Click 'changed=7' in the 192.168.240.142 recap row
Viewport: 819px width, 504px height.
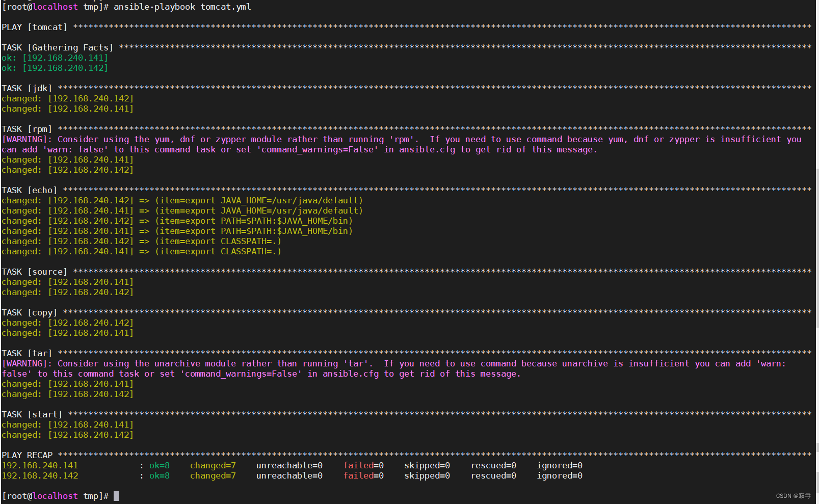(213, 476)
